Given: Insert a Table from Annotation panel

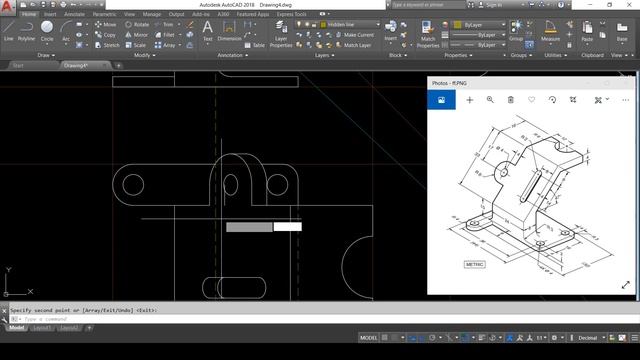Looking at the screenshot, I should point(254,45).
